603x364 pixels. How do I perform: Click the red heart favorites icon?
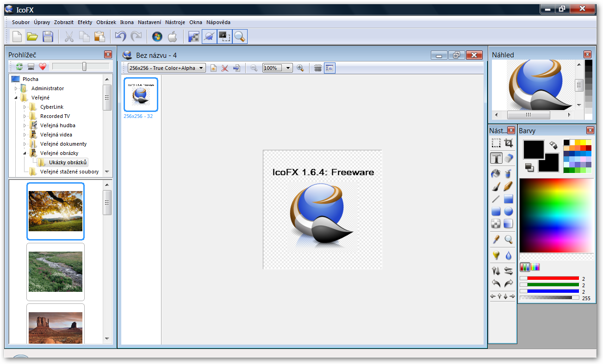(43, 67)
